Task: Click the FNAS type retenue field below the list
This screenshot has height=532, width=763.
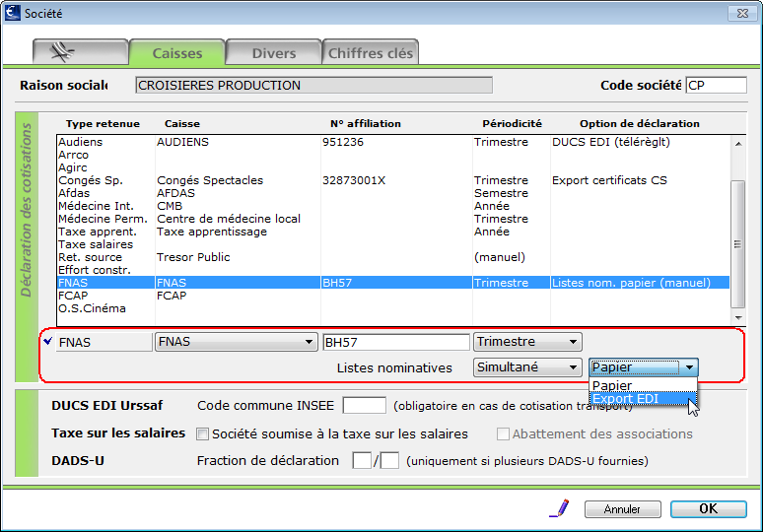Action: tap(104, 342)
